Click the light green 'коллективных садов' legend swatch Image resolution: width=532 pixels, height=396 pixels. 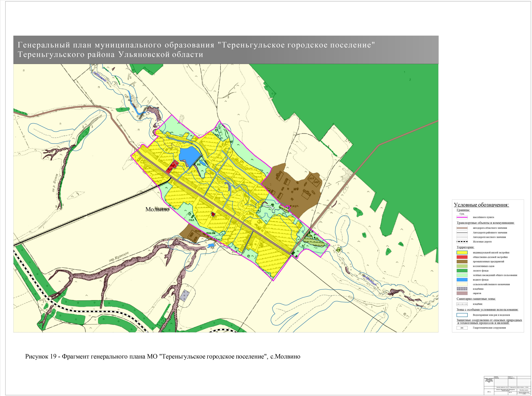tap(462, 266)
